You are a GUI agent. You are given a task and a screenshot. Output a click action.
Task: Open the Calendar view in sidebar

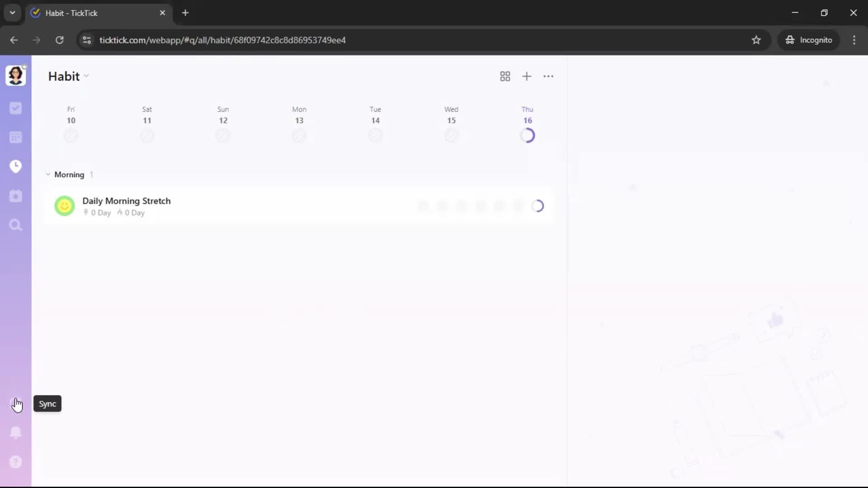click(x=15, y=137)
